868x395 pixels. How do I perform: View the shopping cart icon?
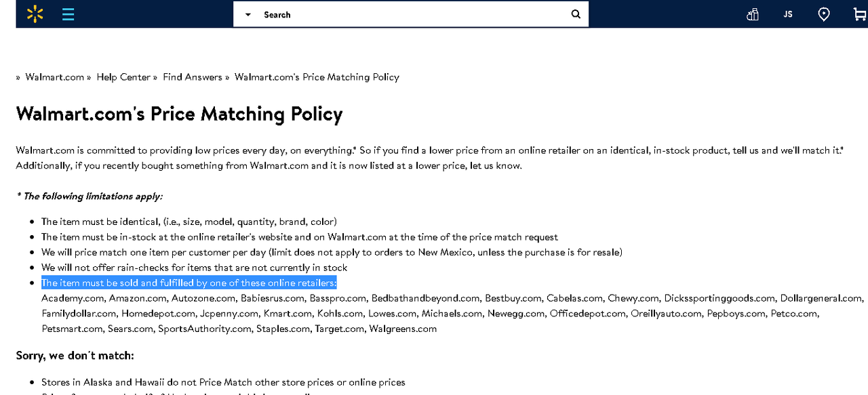pyautogui.click(x=860, y=14)
